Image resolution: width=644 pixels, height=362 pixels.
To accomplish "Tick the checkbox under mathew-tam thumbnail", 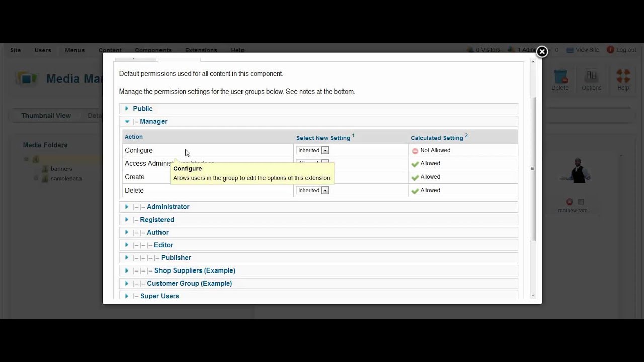I will (581, 202).
